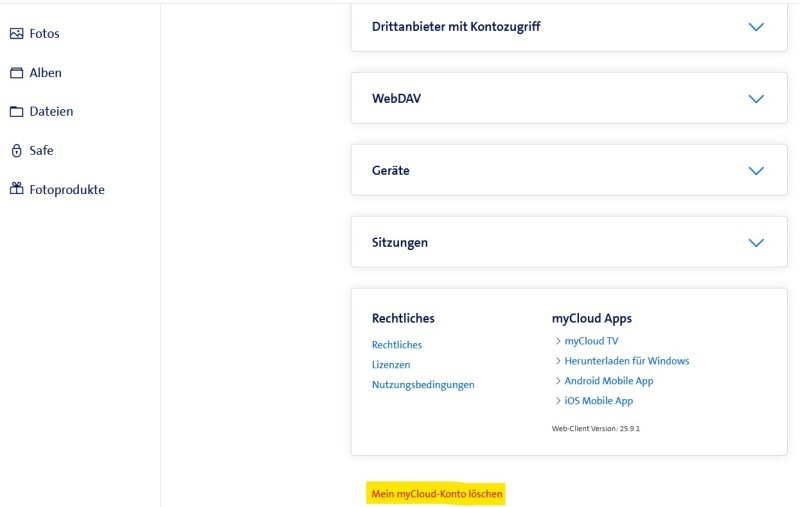Open Fotos via the picture icon
Viewport: 800px width, 507px height.
[16, 34]
